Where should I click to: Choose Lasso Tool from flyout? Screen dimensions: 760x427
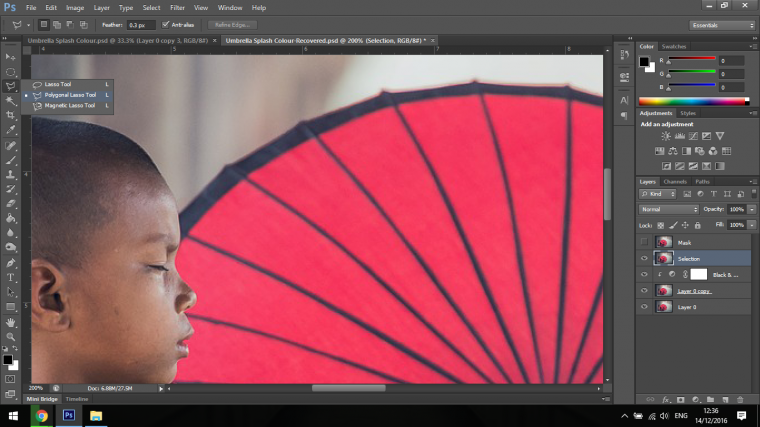(x=58, y=84)
